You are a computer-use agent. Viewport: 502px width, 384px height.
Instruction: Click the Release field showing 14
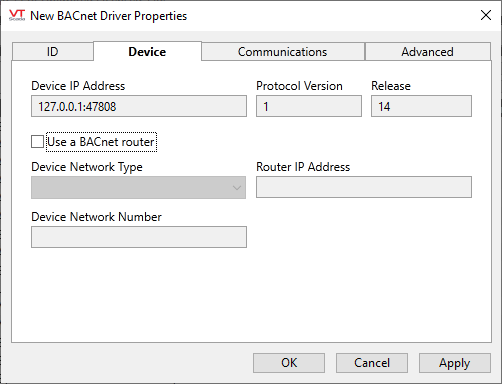click(421, 106)
